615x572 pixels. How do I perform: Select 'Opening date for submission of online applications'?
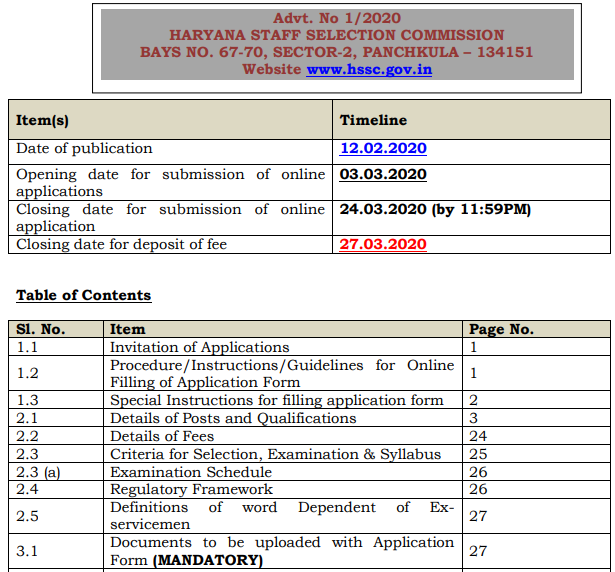click(171, 183)
